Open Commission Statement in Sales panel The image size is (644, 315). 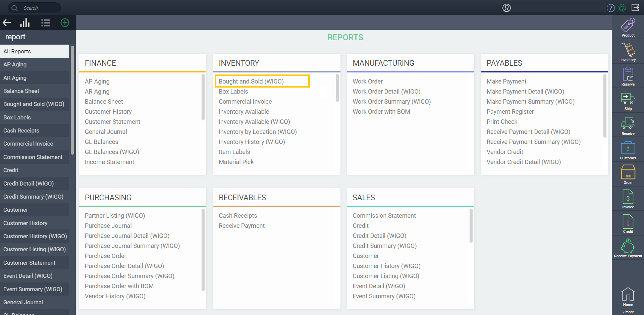pyautogui.click(x=384, y=216)
